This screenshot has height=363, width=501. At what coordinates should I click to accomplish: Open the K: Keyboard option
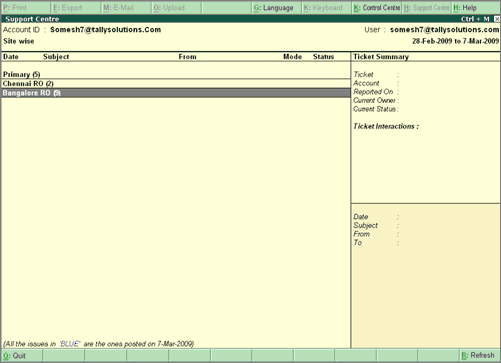point(326,8)
